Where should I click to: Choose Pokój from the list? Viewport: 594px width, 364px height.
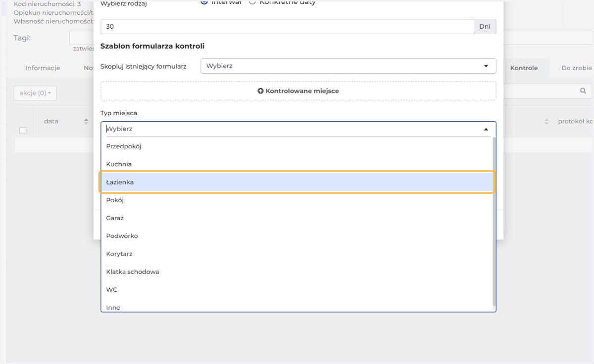coord(297,200)
